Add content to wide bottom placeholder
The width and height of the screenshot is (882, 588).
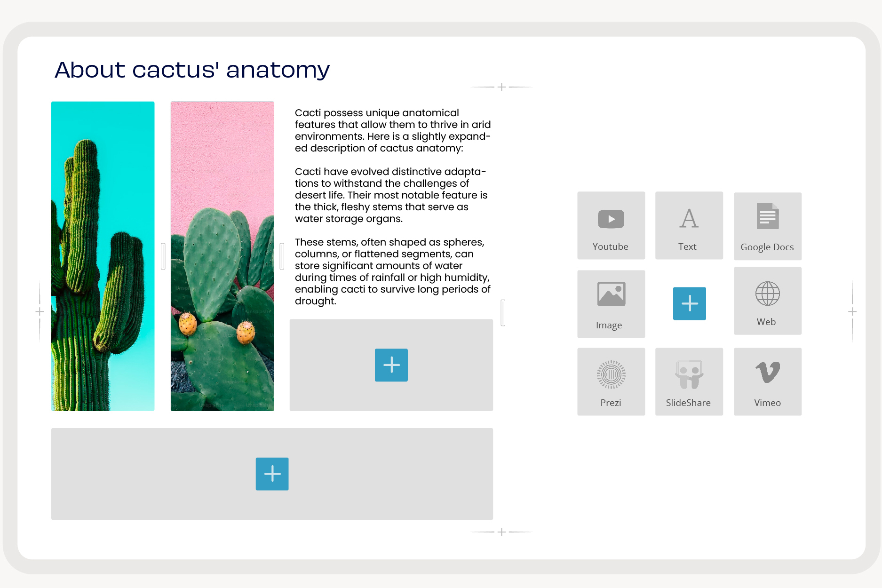pyautogui.click(x=272, y=474)
